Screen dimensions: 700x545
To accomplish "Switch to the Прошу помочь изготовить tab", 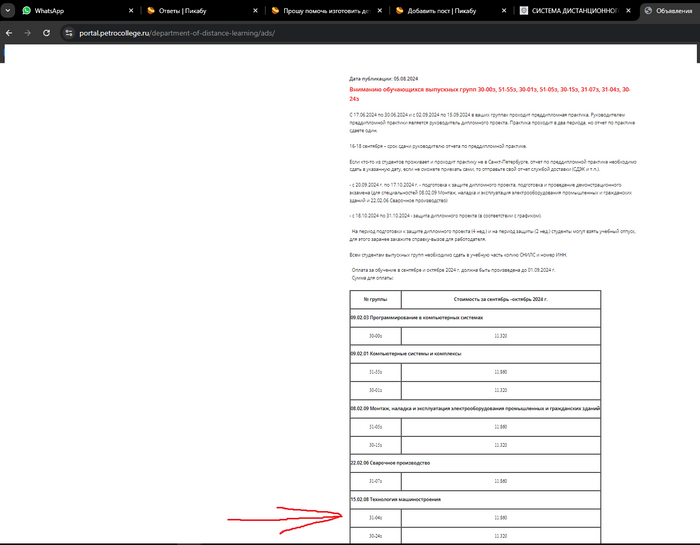I will coord(326,11).
